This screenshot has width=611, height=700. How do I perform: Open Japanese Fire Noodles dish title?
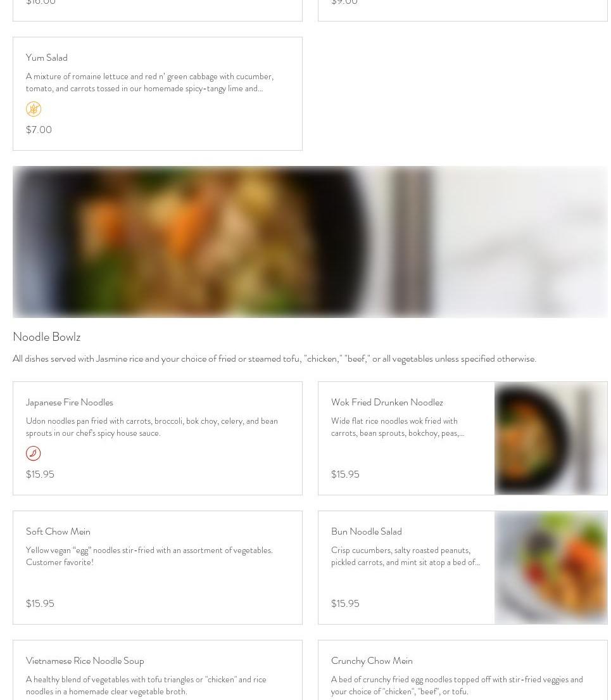tap(70, 402)
